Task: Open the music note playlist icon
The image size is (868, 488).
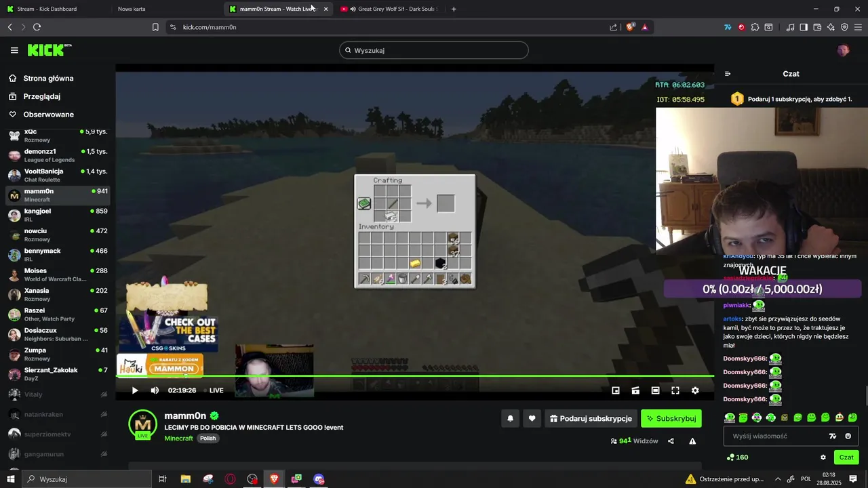Action: [790, 27]
